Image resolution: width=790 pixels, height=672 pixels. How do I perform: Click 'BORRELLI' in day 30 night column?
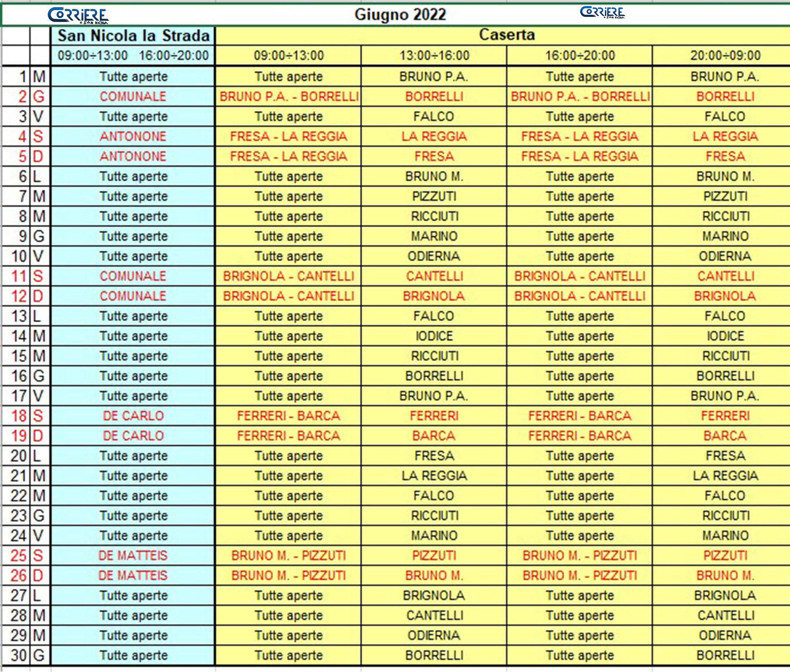tap(725, 655)
